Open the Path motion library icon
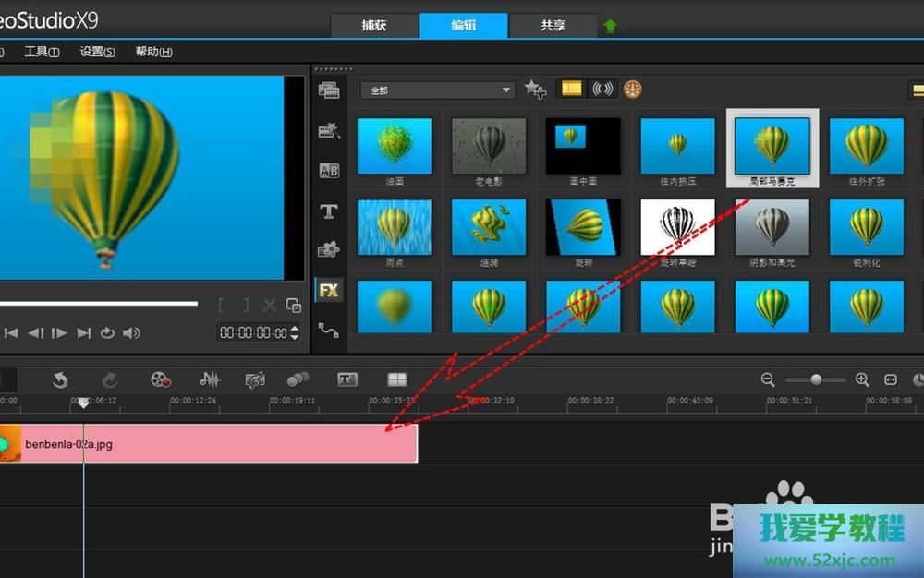The width and height of the screenshot is (924, 578). coord(328,330)
